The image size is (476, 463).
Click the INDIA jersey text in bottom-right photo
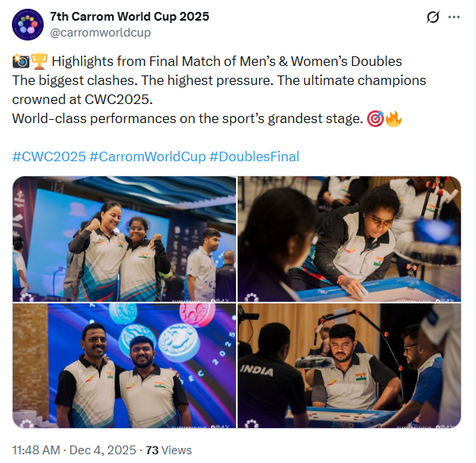257,370
